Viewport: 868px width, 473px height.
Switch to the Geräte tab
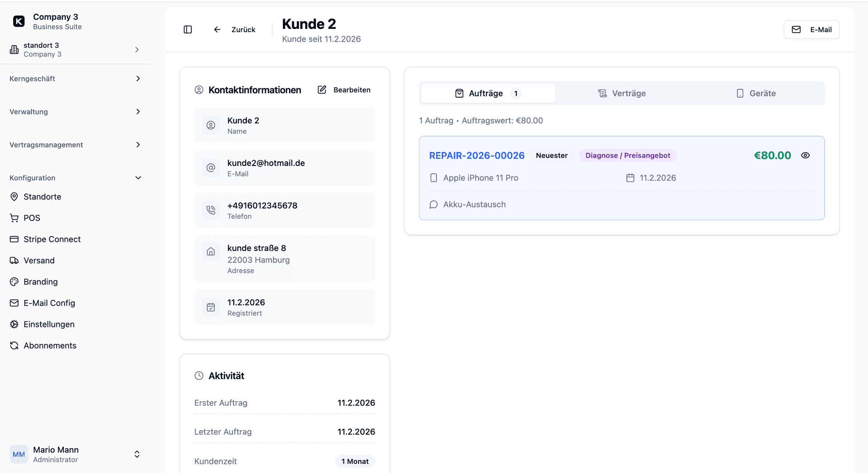756,93
